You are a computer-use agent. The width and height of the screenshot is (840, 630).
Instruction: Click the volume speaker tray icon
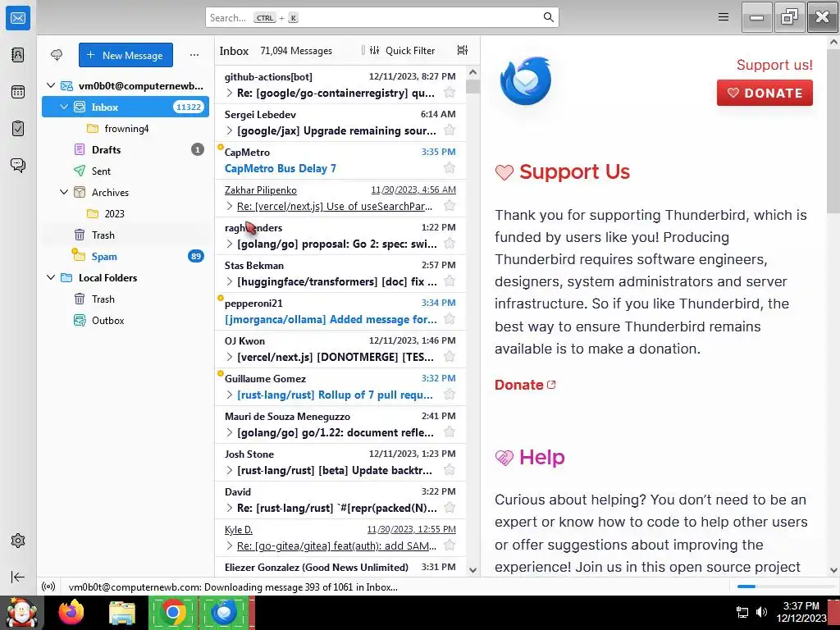tap(761, 612)
